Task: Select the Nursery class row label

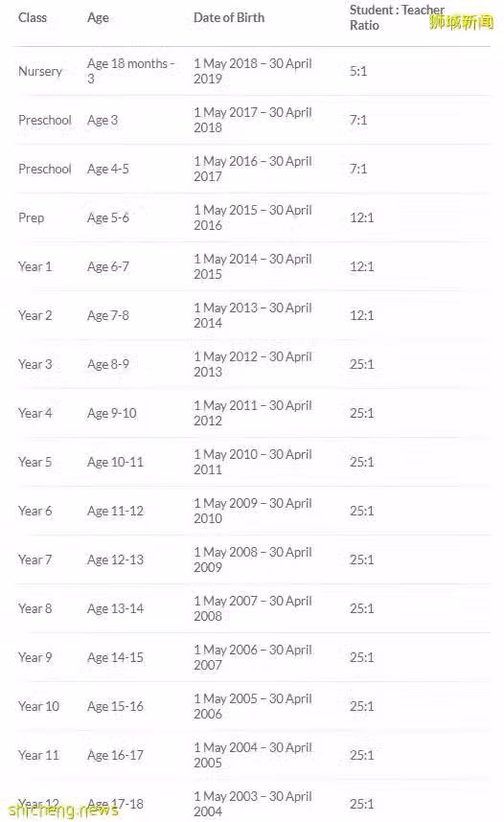Action: [40, 71]
